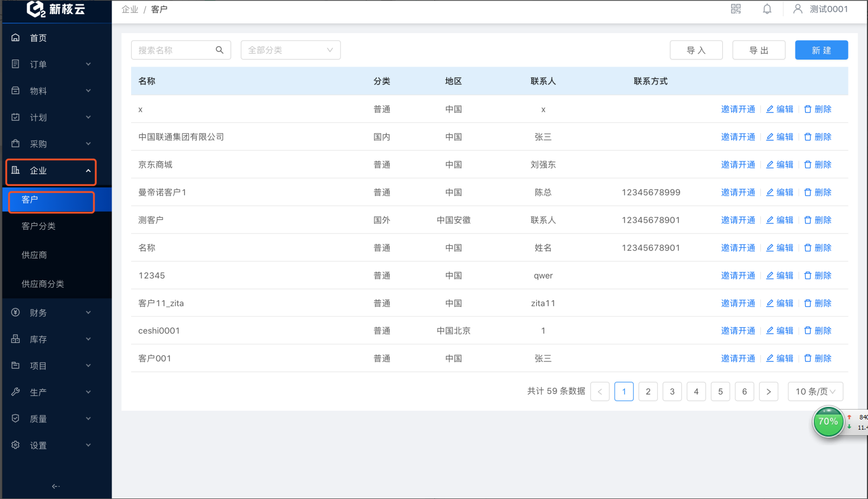Open the 生产 sidebar menu
868x499 pixels.
pyautogui.click(x=38, y=392)
